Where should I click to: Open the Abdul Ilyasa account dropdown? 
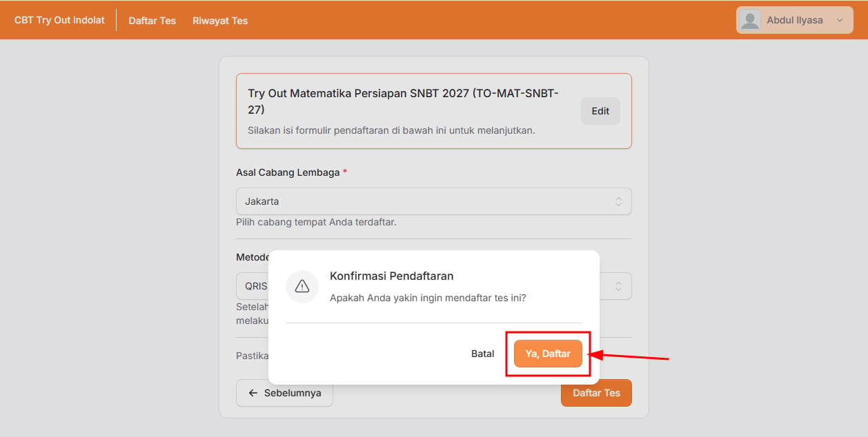coord(795,20)
